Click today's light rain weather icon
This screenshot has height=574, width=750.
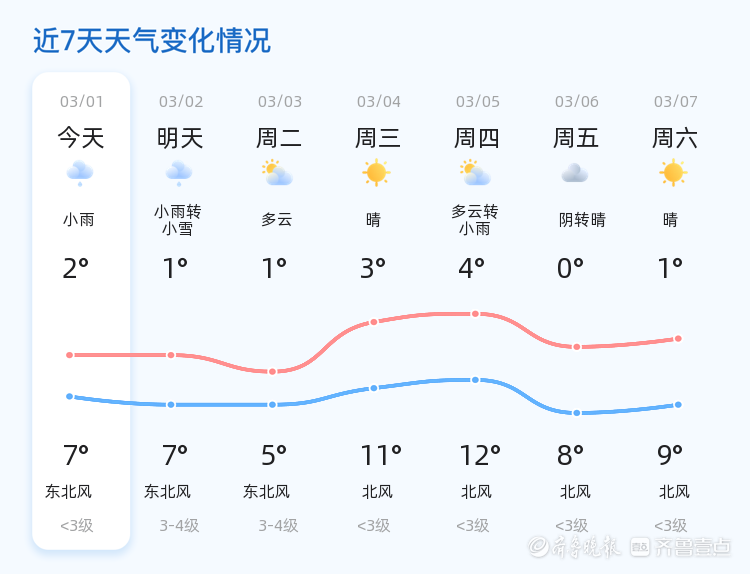coord(80,173)
